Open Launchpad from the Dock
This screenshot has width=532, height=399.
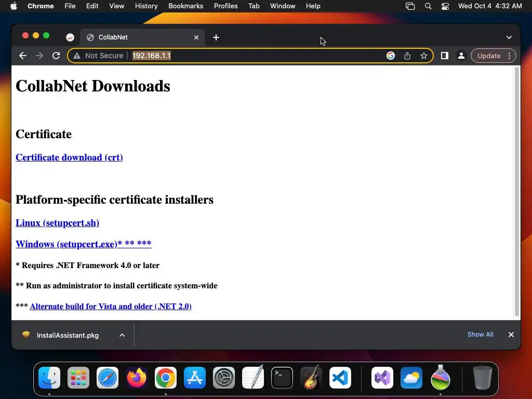pos(78,378)
